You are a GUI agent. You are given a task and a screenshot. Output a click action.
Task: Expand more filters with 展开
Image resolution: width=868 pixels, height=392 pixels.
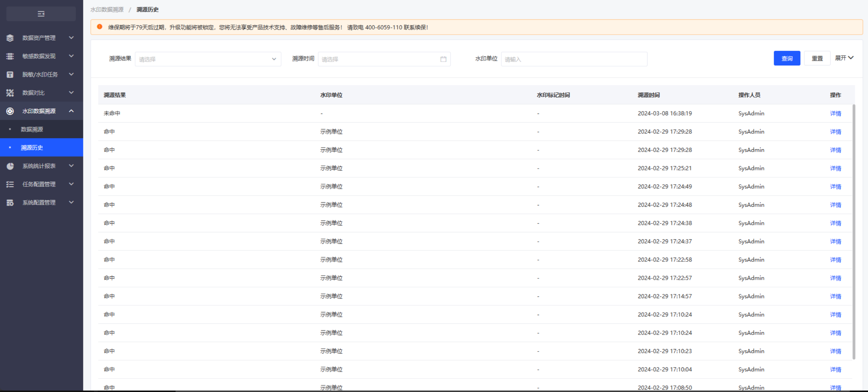pos(844,58)
